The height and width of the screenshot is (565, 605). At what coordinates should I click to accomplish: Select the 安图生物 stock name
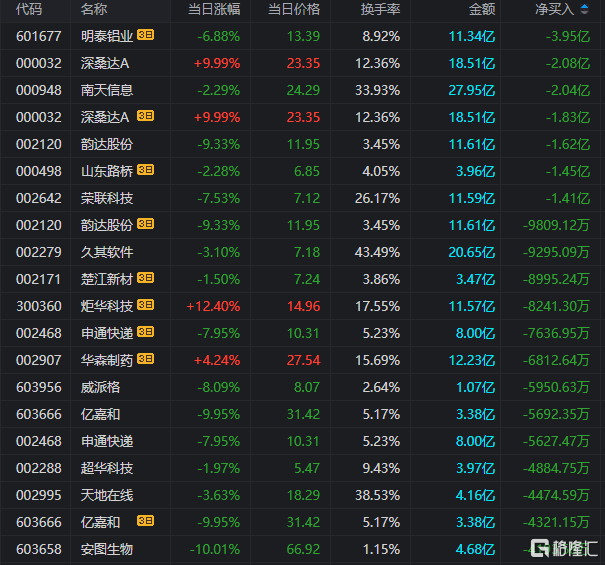point(107,550)
